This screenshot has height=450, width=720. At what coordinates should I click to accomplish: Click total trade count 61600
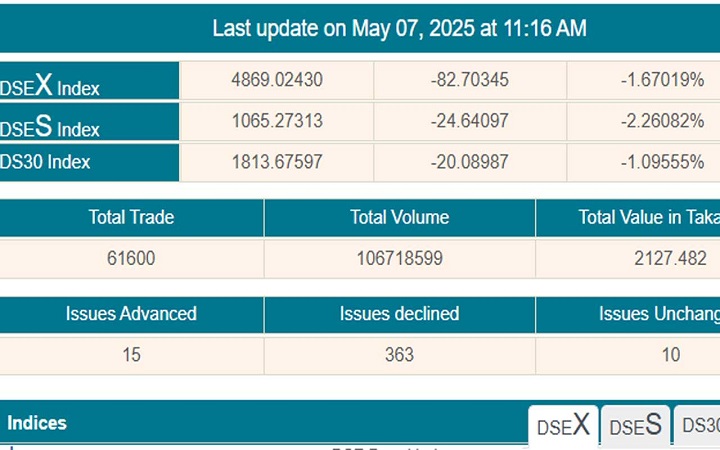pos(131,258)
